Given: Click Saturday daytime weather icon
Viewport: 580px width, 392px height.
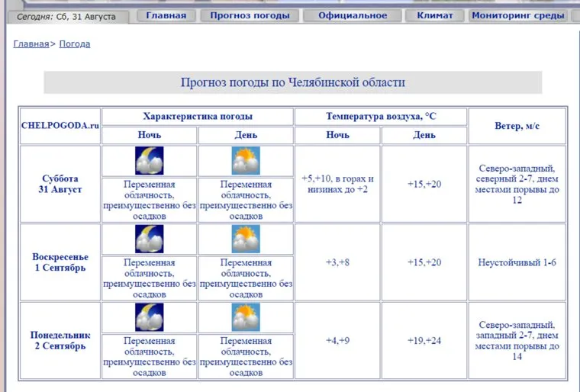Looking at the screenshot, I should point(246,161).
